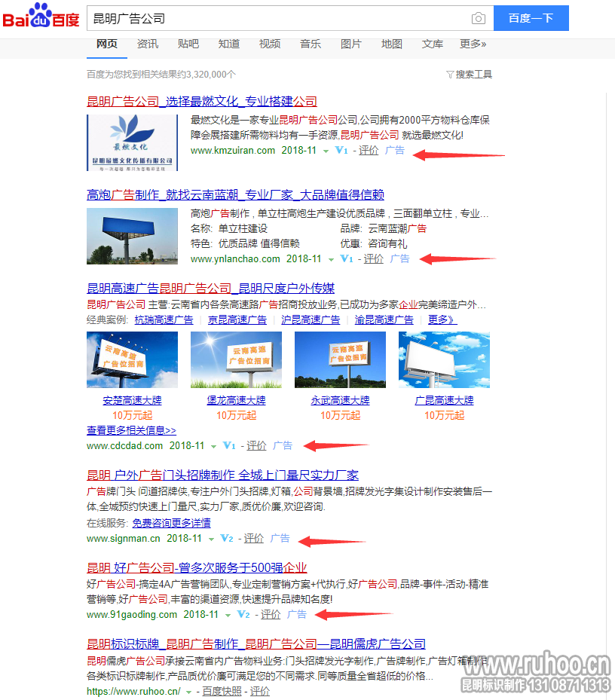Click the V1 badge beside ynlanchao.com
The image size is (615, 700).
click(x=346, y=258)
